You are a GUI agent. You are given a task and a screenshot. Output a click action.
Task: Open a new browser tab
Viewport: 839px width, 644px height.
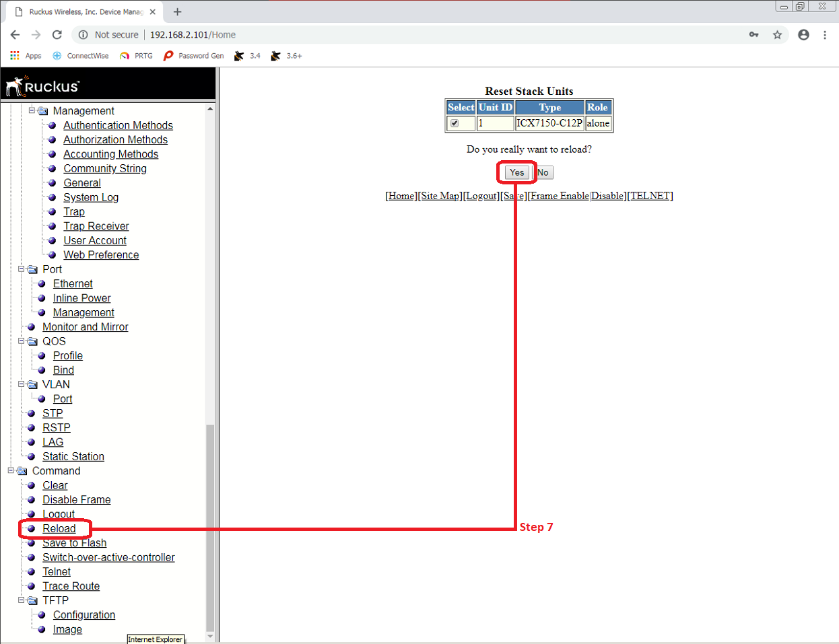[177, 12]
